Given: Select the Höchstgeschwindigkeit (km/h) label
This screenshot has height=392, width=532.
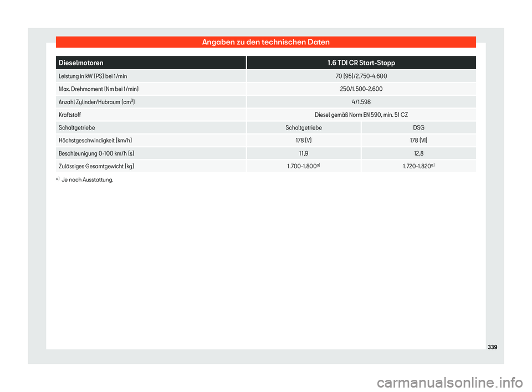Looking at the screenshot, I should point(95,141).
